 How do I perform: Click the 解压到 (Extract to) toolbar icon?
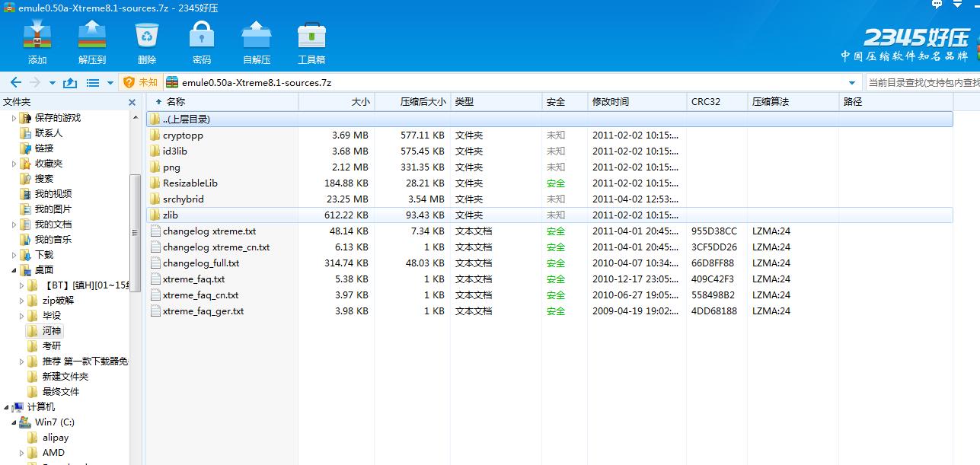[91, 35]
